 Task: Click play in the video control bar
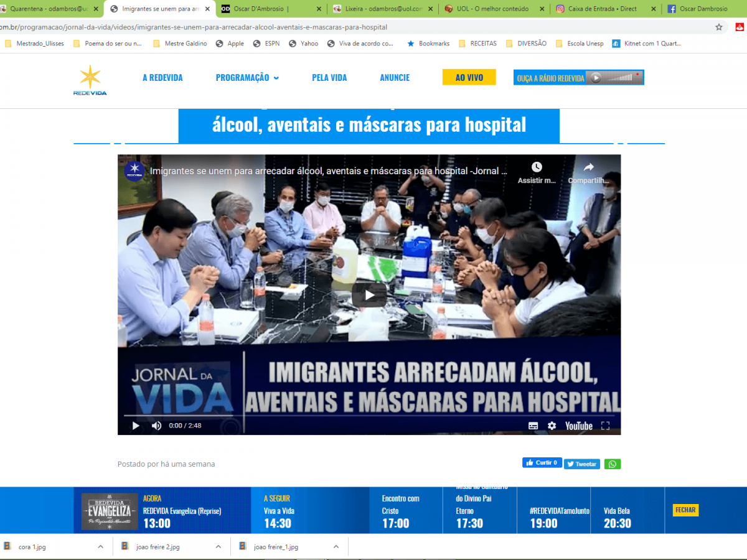[x=136, y=426]
